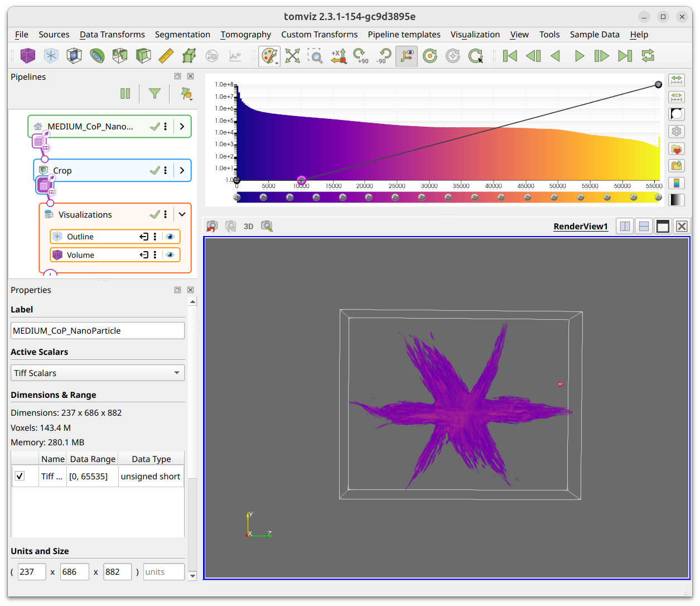Image resolution: width=700 pixels, height=606 pixels.
Task: Toggle the animation Loop button
Action: (648, 56)
